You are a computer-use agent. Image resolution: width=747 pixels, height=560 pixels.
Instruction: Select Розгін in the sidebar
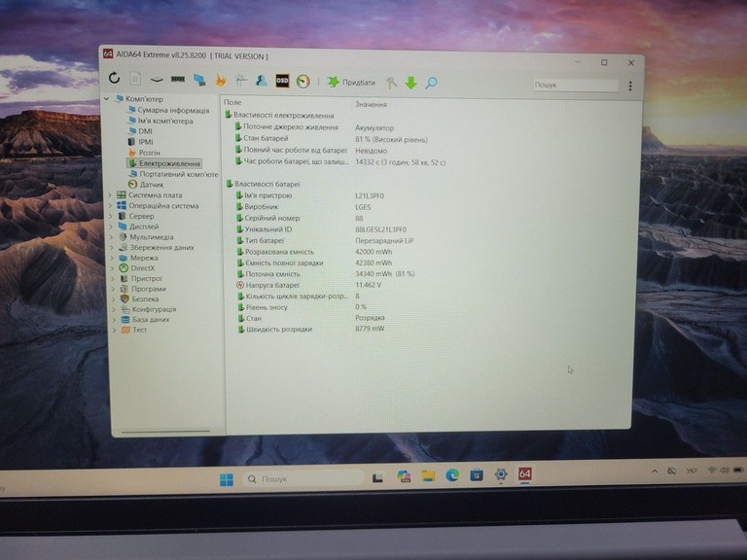point(144,153)
